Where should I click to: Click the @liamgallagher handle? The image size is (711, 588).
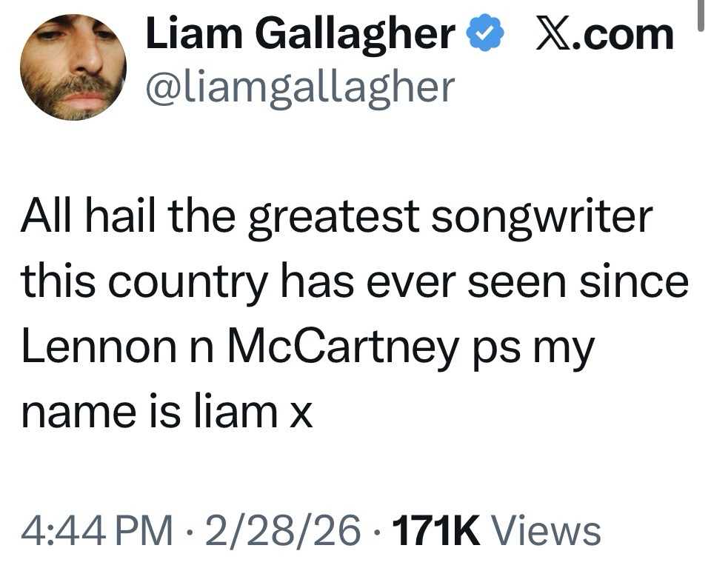[300, 87]
